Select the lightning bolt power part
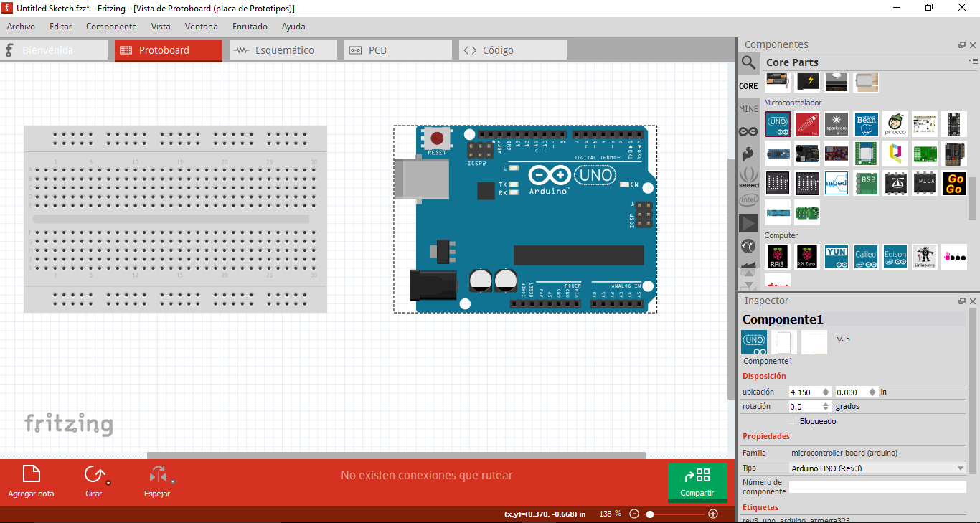Image resolution: width=980 pixels, height=523 pixels. pyautogui.click(x=807, y=82)
